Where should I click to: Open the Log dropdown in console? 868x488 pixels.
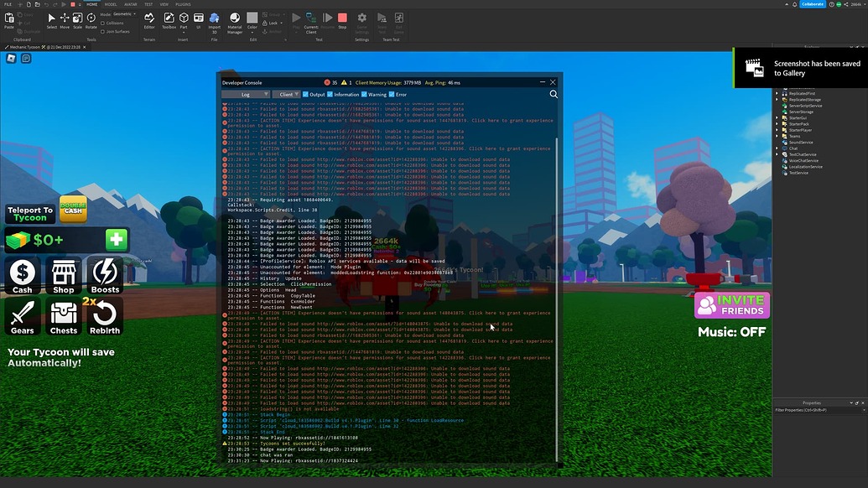pos(246,95)
